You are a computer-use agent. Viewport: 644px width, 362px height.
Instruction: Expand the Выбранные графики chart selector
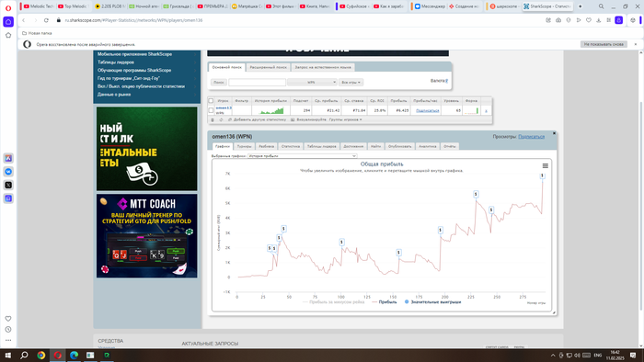[303, 156]
